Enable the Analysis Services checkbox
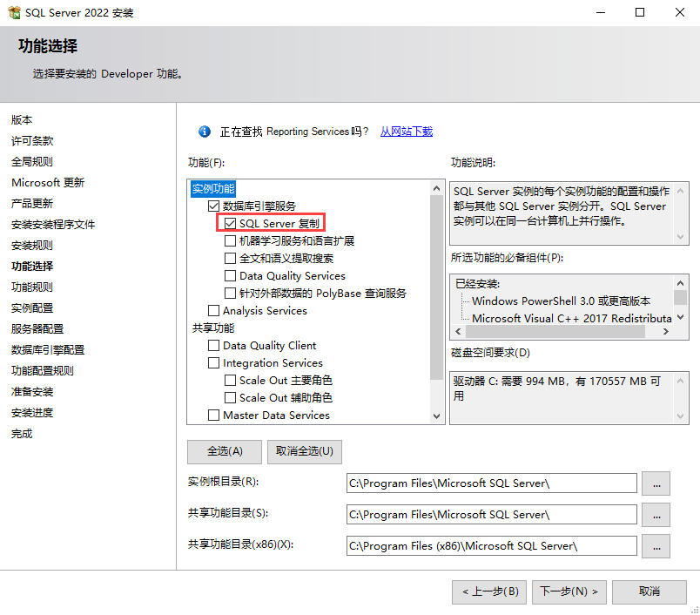This screenshot has width=700, height=615. coord(214,311)
